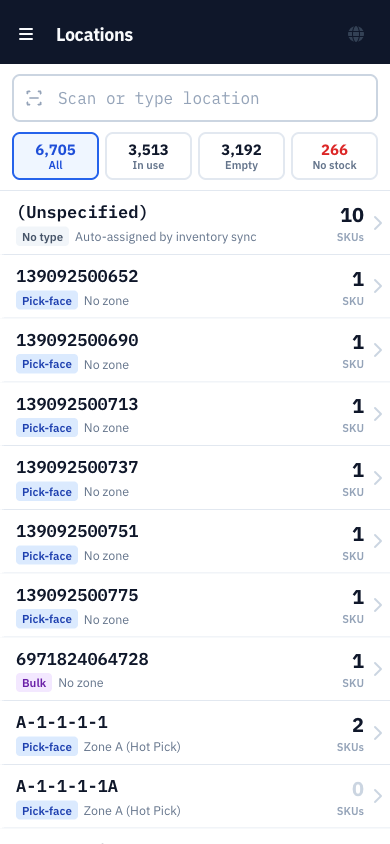Image resolution: width=390 pixels, height=844 pixels.
Task: Open the hamburger navigation menu
Action: click(26, 34)
